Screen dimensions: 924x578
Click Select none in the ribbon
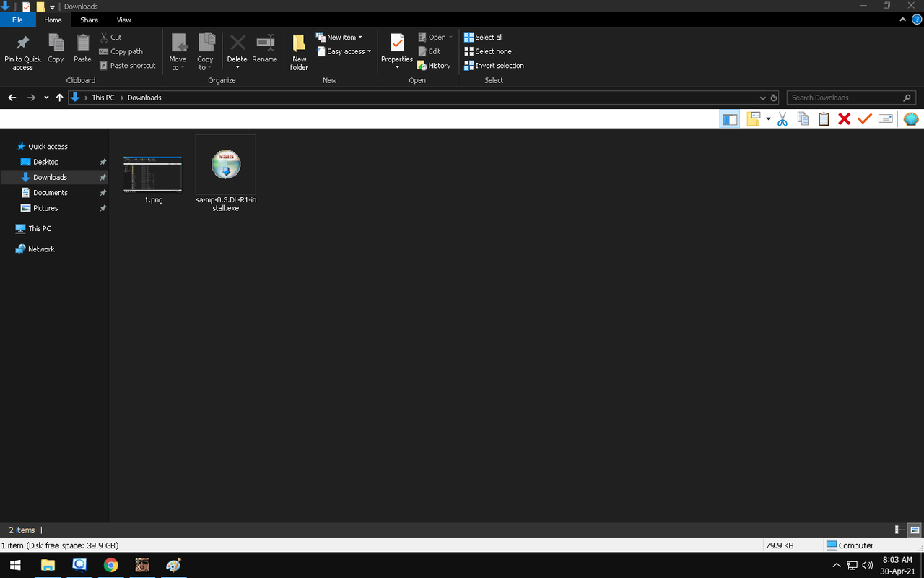click(488, 51)
